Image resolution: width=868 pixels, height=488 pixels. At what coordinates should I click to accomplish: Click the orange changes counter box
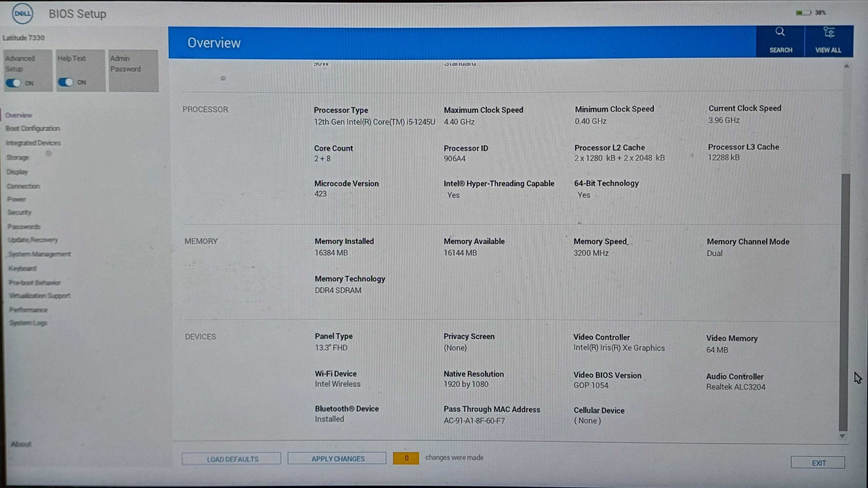406,458
